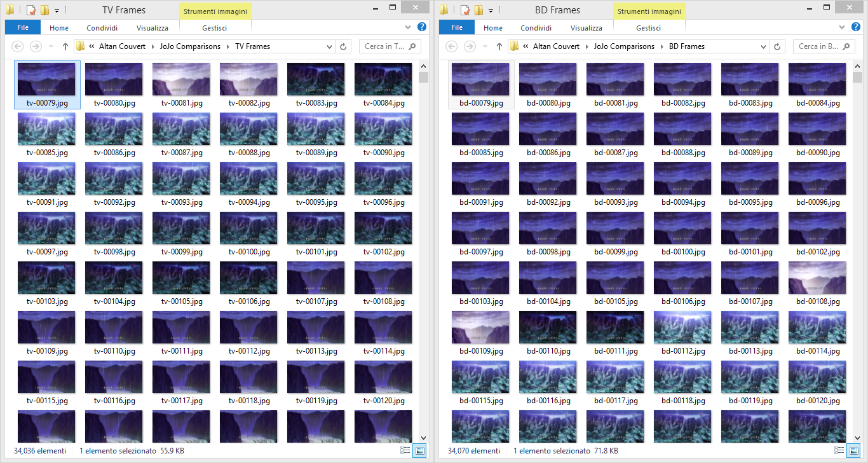Select thumbnail tv-00107.jpg

pos(316,278)
